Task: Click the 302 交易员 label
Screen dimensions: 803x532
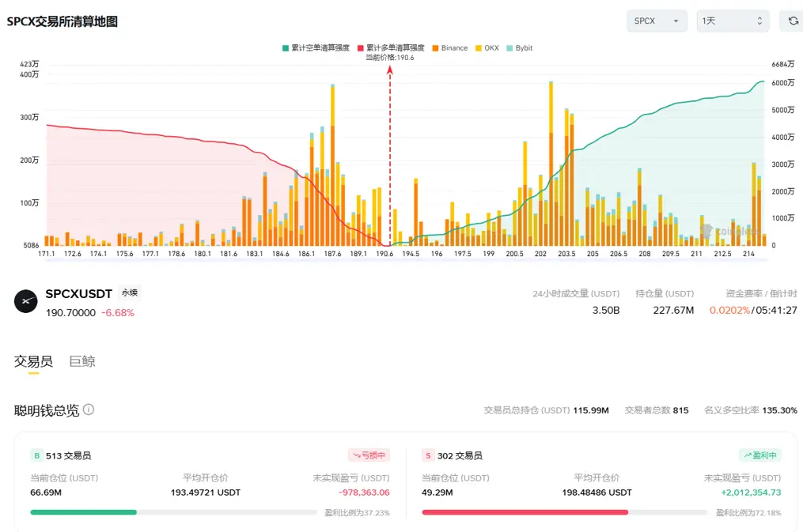Action: [x=460, y=455]
